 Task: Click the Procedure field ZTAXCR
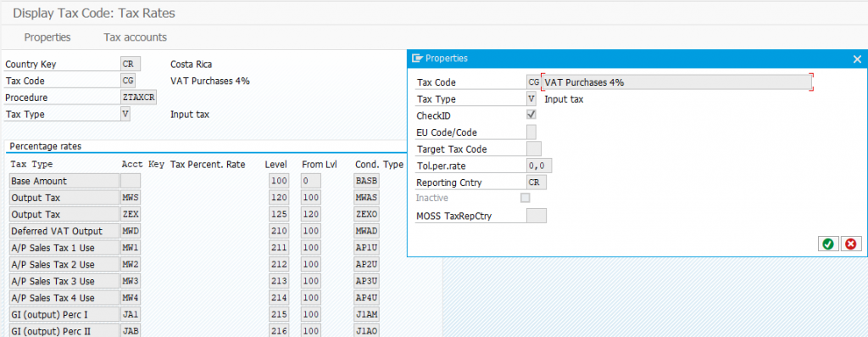pos(138,98)
